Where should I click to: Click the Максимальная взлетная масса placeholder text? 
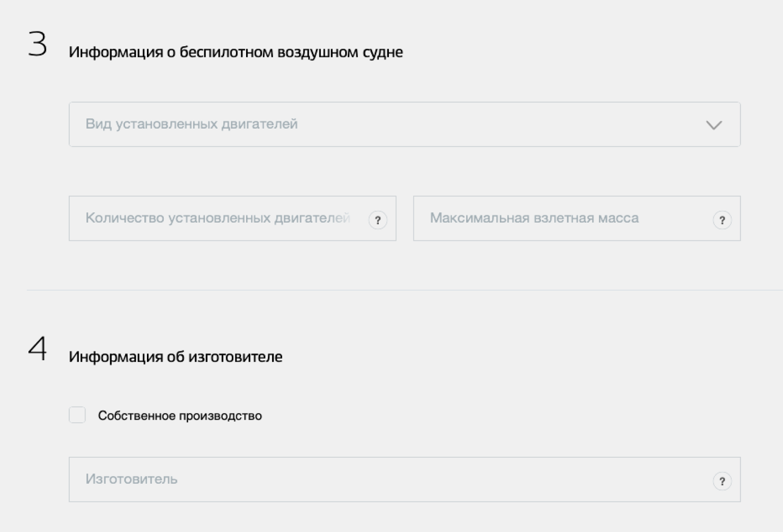[x=534, y=218]
